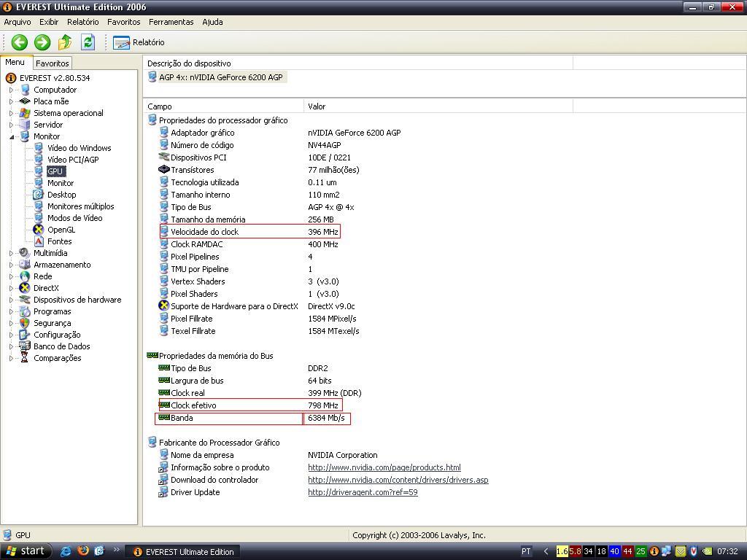The image size is (747, 560).
Task: Click the Programas icon in tree
Action: click(x=24, y=311)
